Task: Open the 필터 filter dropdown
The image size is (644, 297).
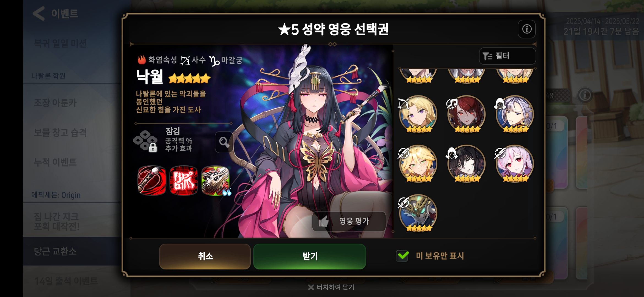Action: click(507, 56)
